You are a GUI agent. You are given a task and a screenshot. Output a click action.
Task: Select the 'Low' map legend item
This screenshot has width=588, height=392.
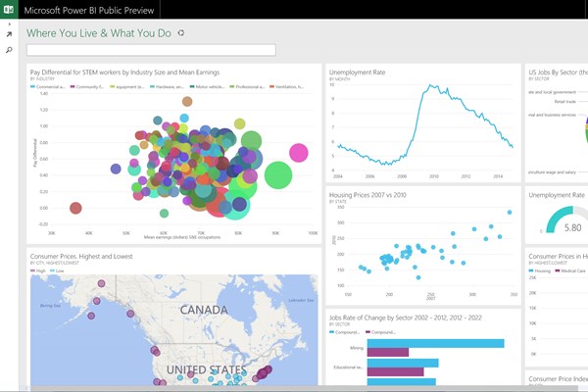tap(57, 270)
